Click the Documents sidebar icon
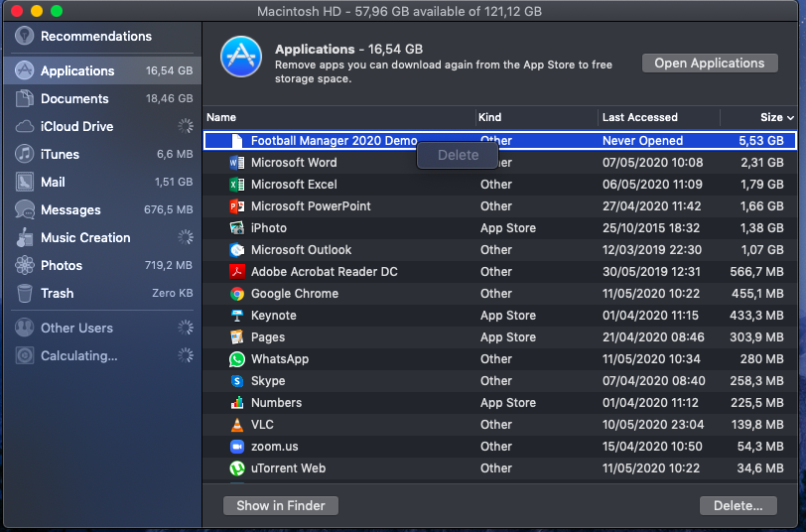The width and height of the screenshot is (806, 532). click(x=24, y=98)
